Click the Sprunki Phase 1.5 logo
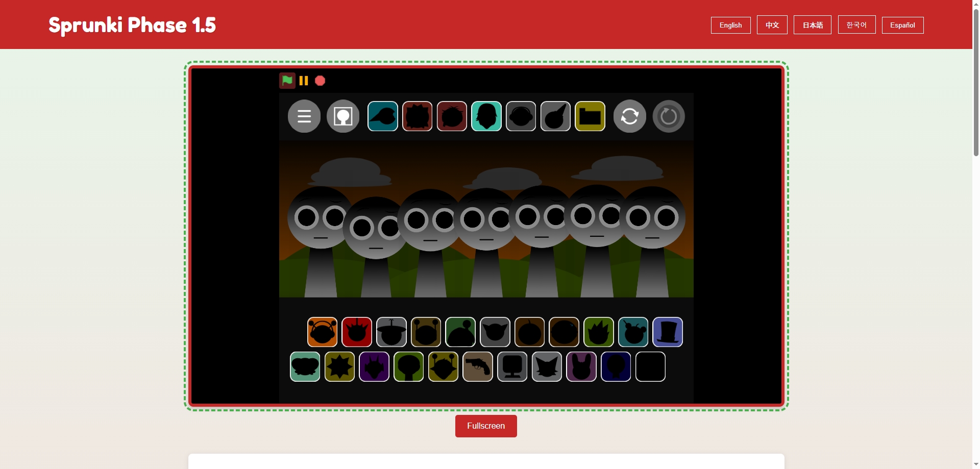Viewport: 980px width, 469px height. [132, 24]
